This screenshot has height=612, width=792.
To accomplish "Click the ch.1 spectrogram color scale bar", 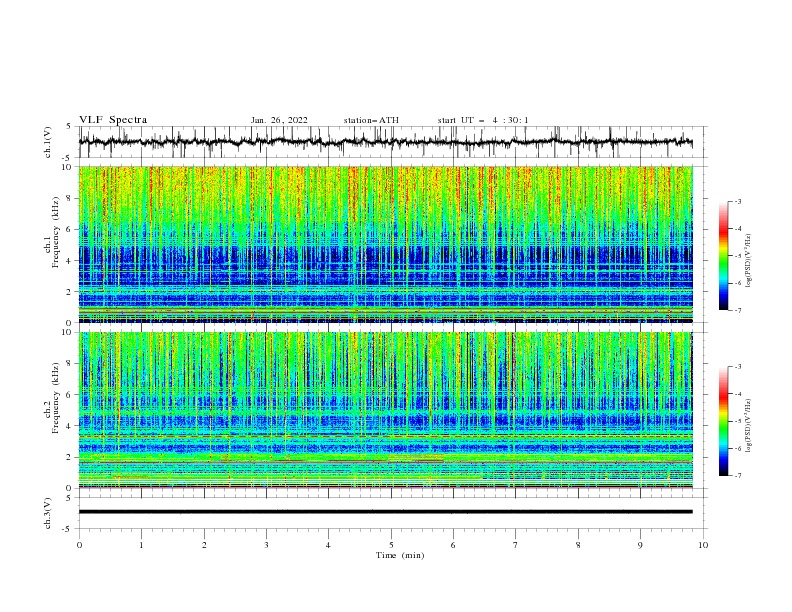I will [x=724, y=256].
